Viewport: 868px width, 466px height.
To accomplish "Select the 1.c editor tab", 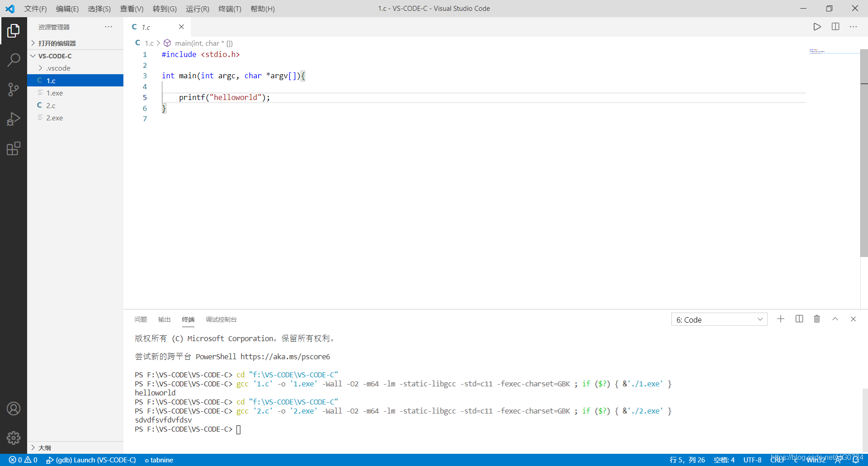I will coord(157,27).
